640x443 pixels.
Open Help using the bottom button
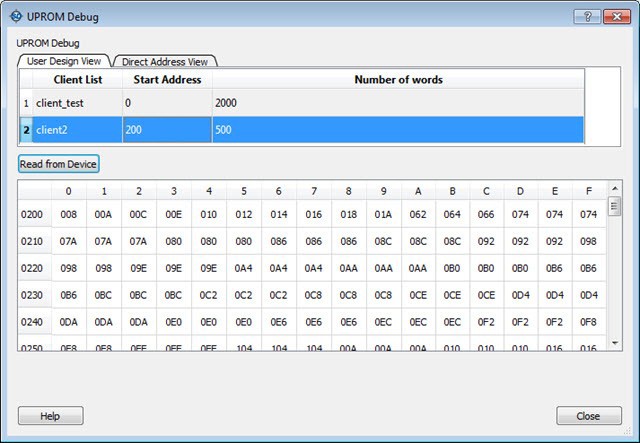coord(50,416)
